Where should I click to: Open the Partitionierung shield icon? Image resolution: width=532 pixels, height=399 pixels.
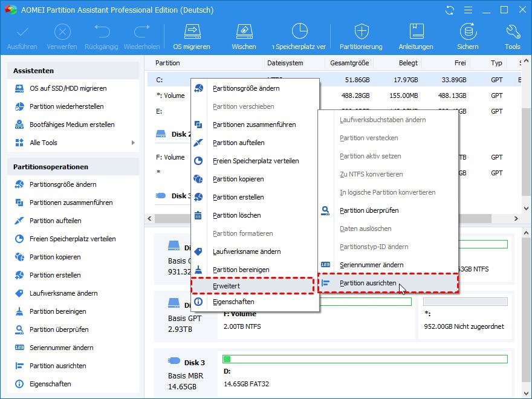(x=362, y=32)
